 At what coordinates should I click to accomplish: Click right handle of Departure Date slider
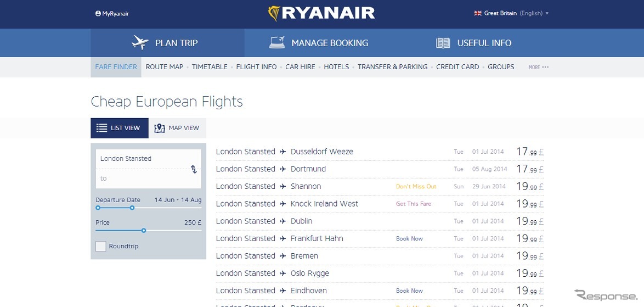pyautogui.click(x=132, y=208)
